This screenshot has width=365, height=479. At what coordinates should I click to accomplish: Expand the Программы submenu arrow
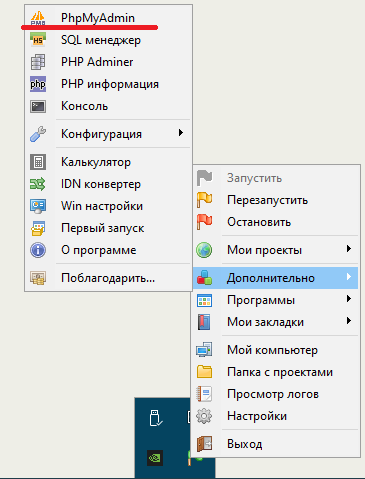coord(349,299)
